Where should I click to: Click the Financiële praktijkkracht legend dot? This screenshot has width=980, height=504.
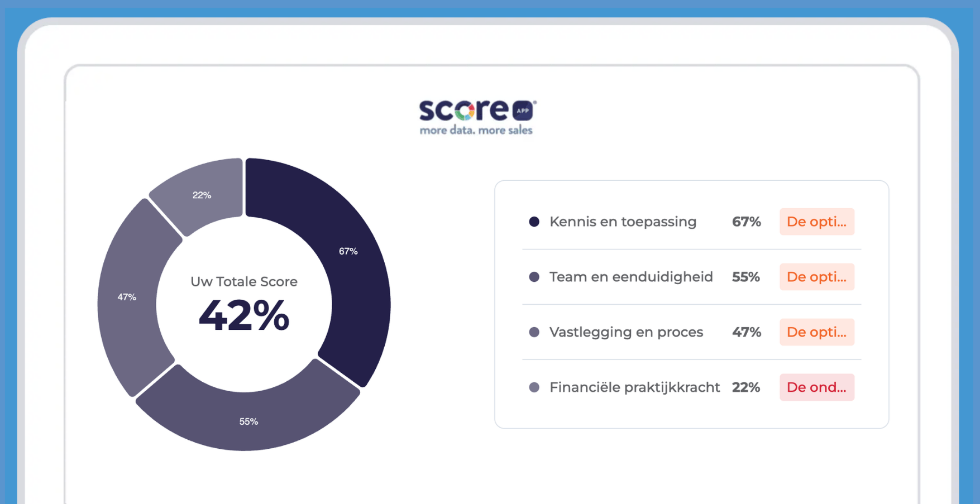pos(534,387)
